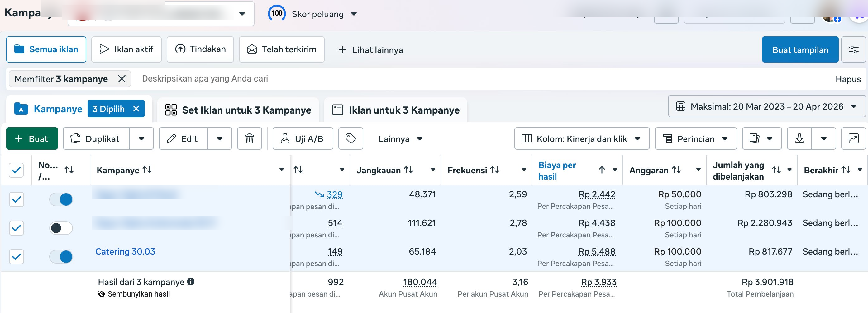Click the tag label icon button
The height and width of the screenshot is (313, 868).
point(351,138)
